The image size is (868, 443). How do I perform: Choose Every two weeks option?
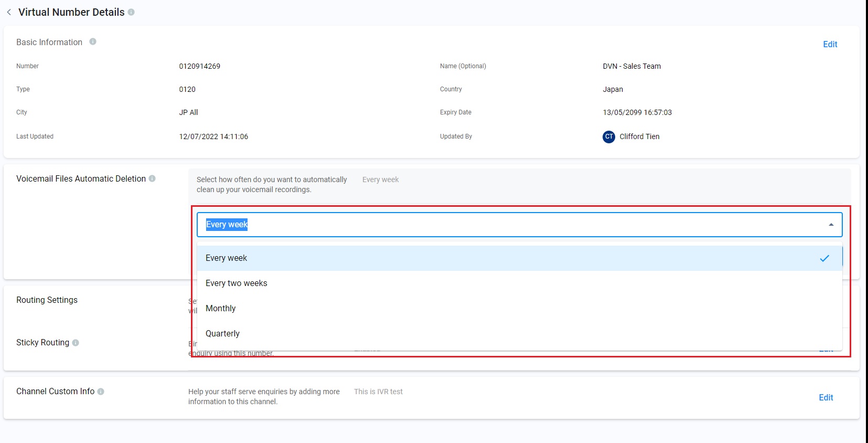coord(519,283)
